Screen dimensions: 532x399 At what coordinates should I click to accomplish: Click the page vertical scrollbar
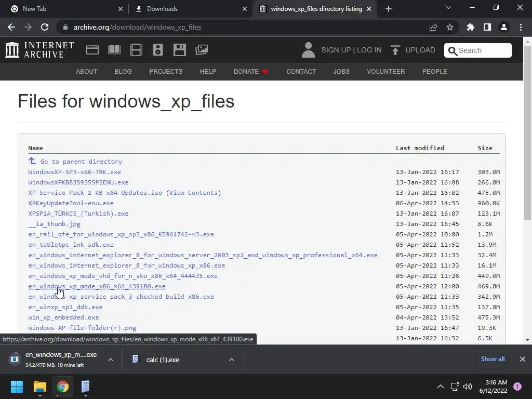[527, 132]
